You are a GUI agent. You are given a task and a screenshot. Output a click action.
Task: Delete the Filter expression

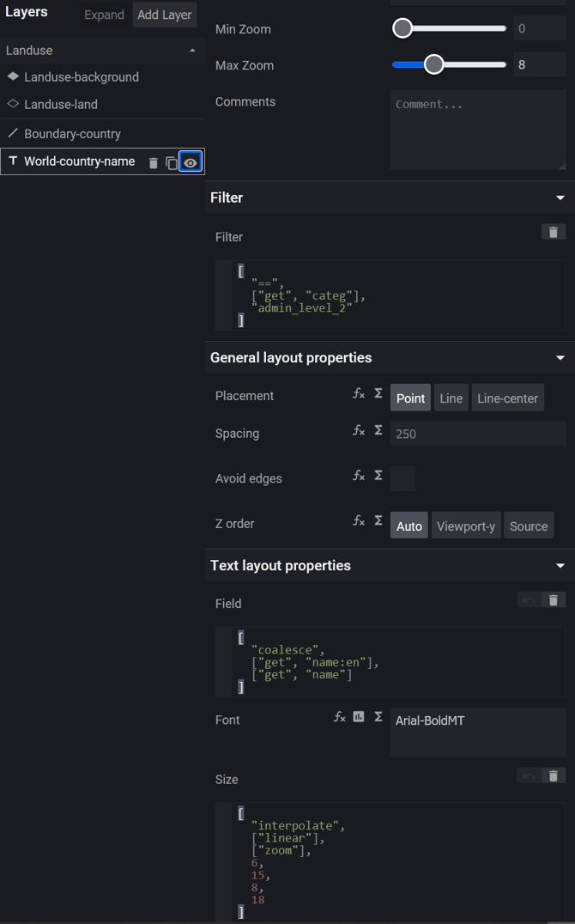tap(554, 232)
